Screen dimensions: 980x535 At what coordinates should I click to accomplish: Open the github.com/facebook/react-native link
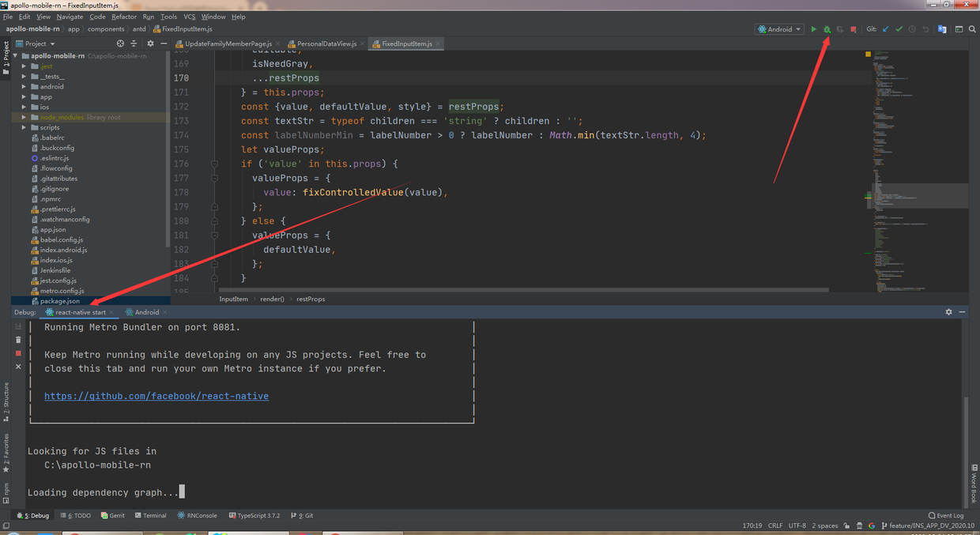coord(156,396)
